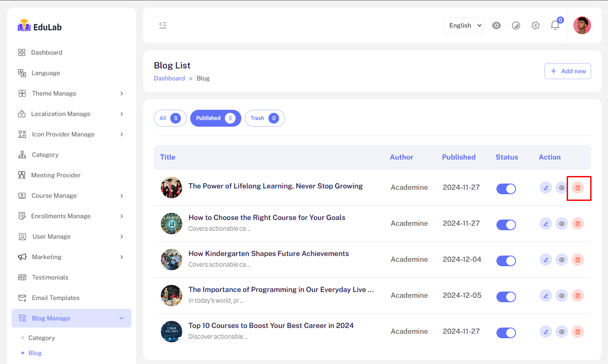Select the All blogs tab

(170, 118)
